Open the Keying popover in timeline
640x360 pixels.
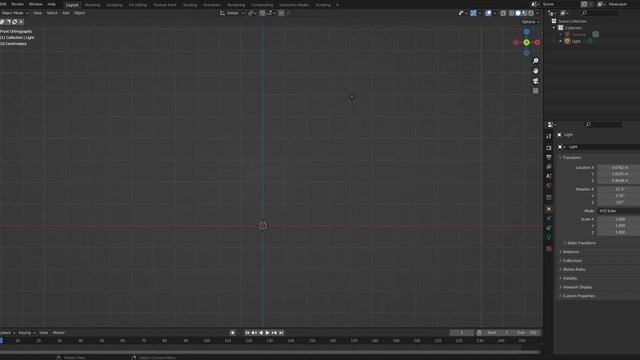point(27,333)
